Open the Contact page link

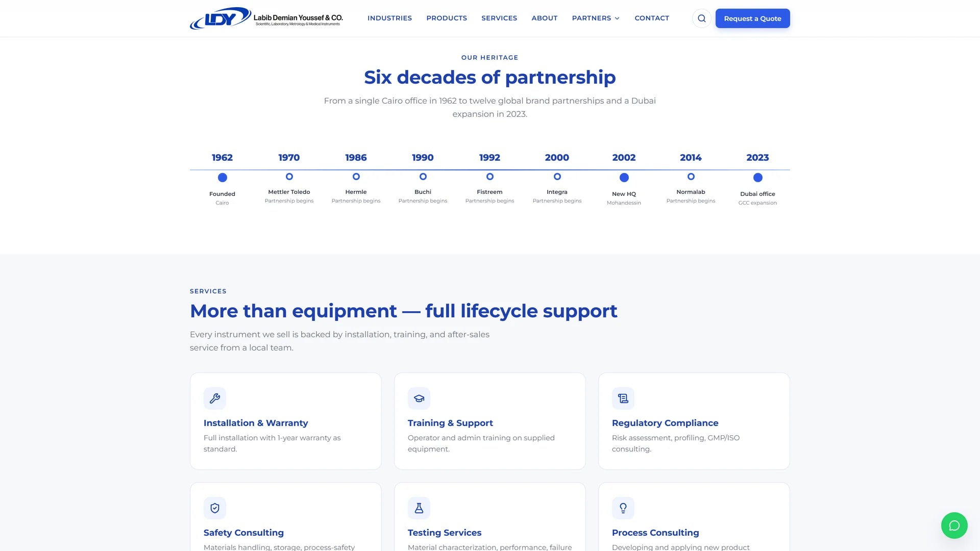[652, 18]
